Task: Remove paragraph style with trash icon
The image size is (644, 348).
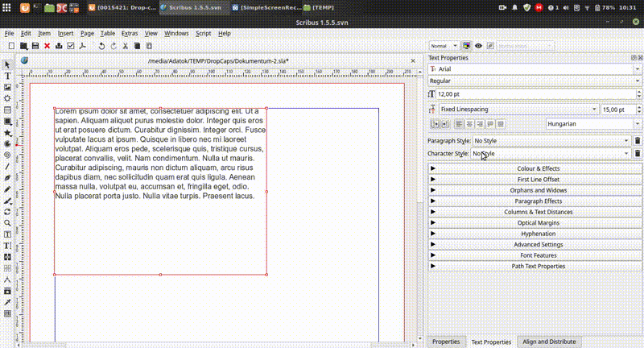Action: [638, 140]
